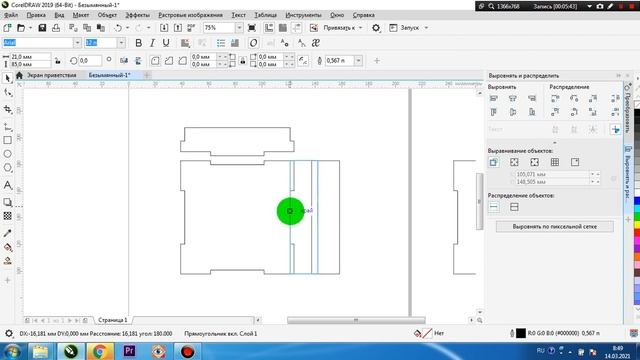The image size is (640, 360).
Task: Click the Full-screen preview icon
Action: [x=252, y=28]
